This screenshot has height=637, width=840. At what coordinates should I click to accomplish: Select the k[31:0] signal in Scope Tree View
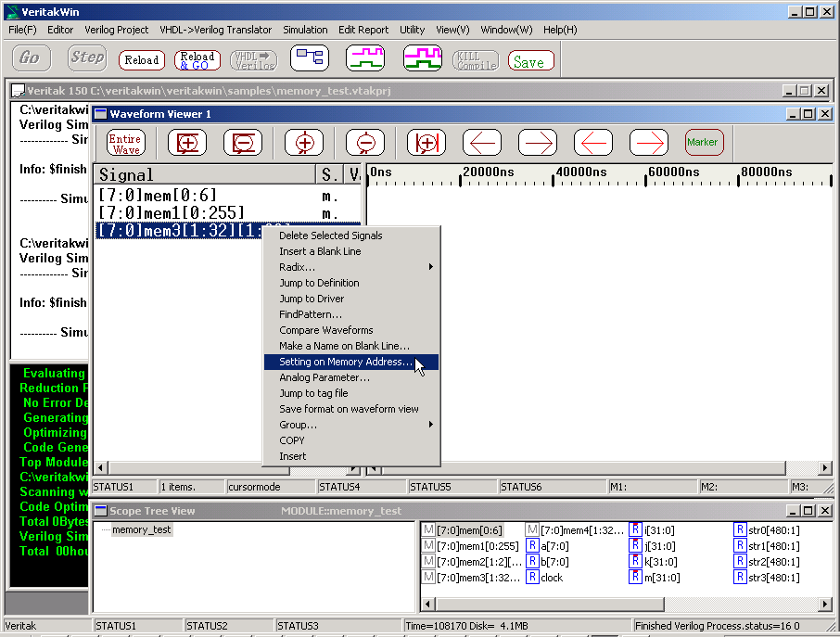660,562
